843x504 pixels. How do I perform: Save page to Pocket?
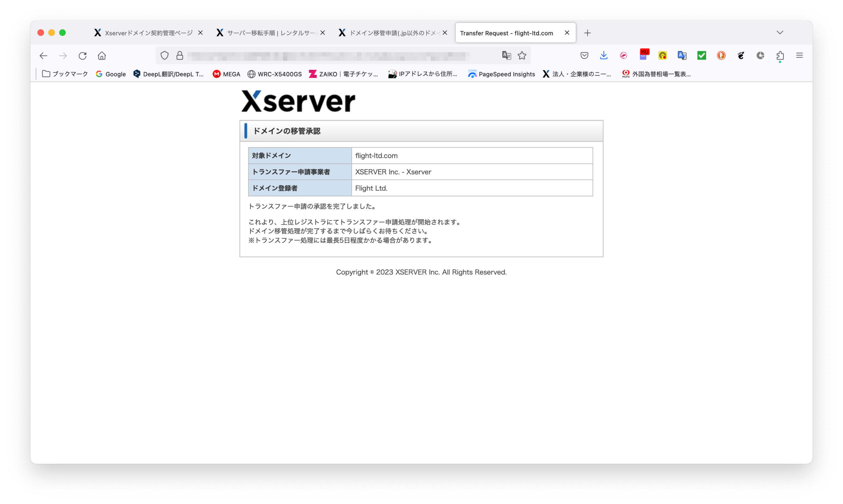click(584, 55)
